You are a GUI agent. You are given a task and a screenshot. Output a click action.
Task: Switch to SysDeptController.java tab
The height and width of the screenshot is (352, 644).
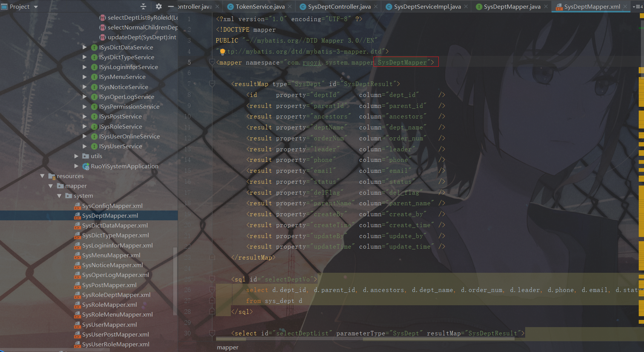pyautogui.click(x=339, y=6)
